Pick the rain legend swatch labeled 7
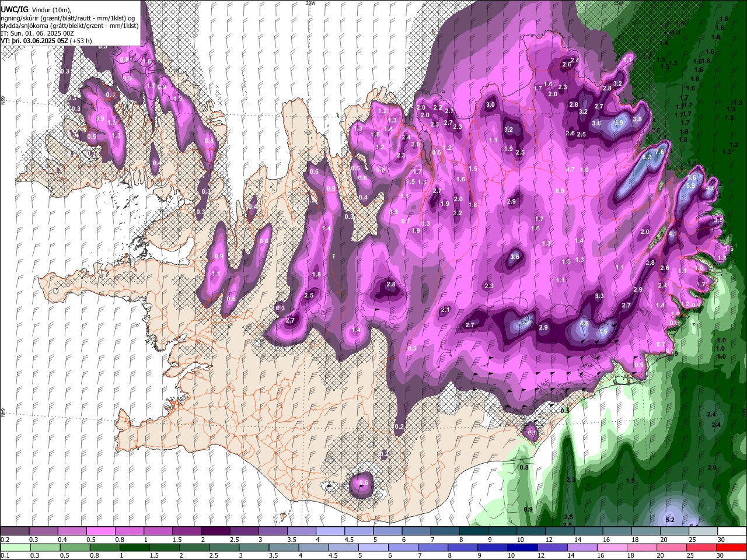Screen dimensions: 747x560 pyautogui.click(x=432, y=547)
